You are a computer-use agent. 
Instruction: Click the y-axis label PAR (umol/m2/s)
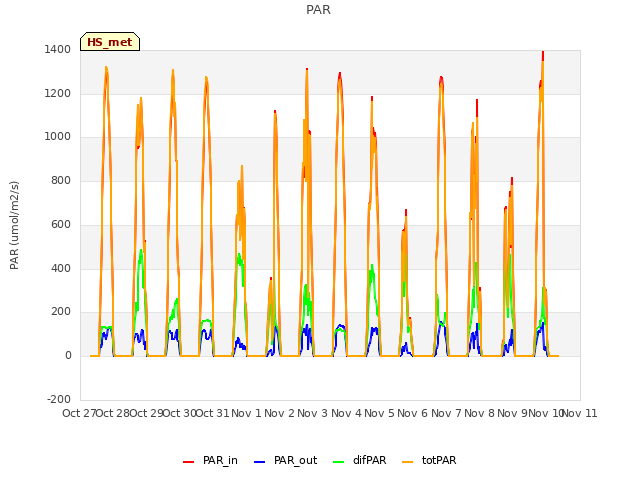pos(14,225)
